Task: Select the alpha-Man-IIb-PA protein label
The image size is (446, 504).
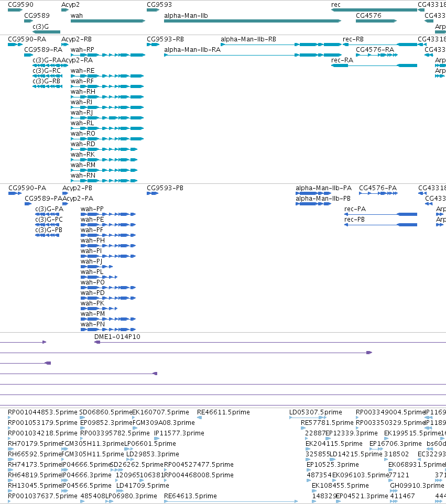Action: [x=323, y=188]
